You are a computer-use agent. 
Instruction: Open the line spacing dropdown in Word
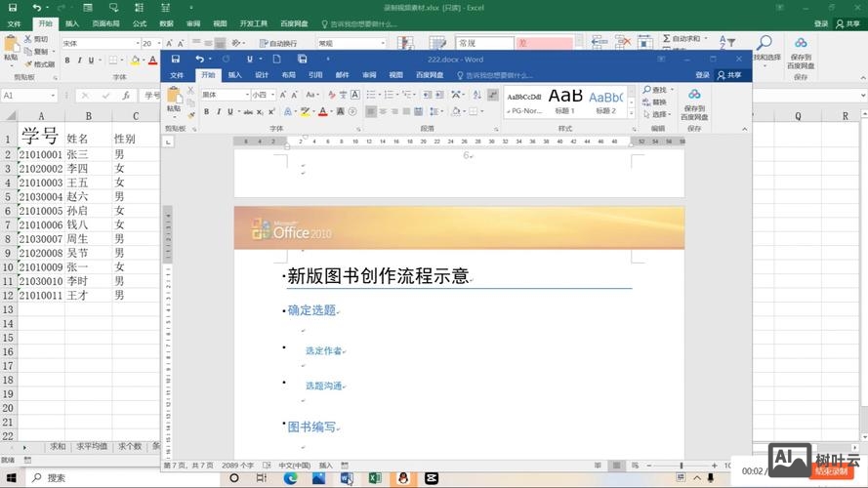pos(435,112)
